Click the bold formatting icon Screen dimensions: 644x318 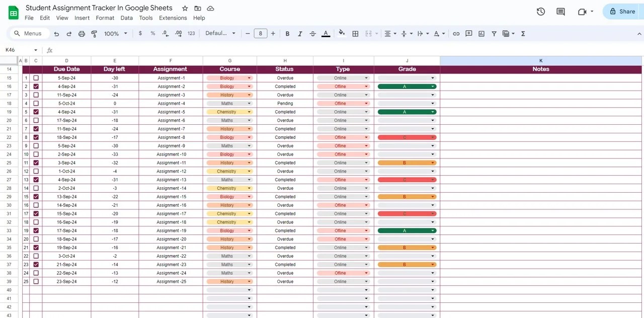287,34
